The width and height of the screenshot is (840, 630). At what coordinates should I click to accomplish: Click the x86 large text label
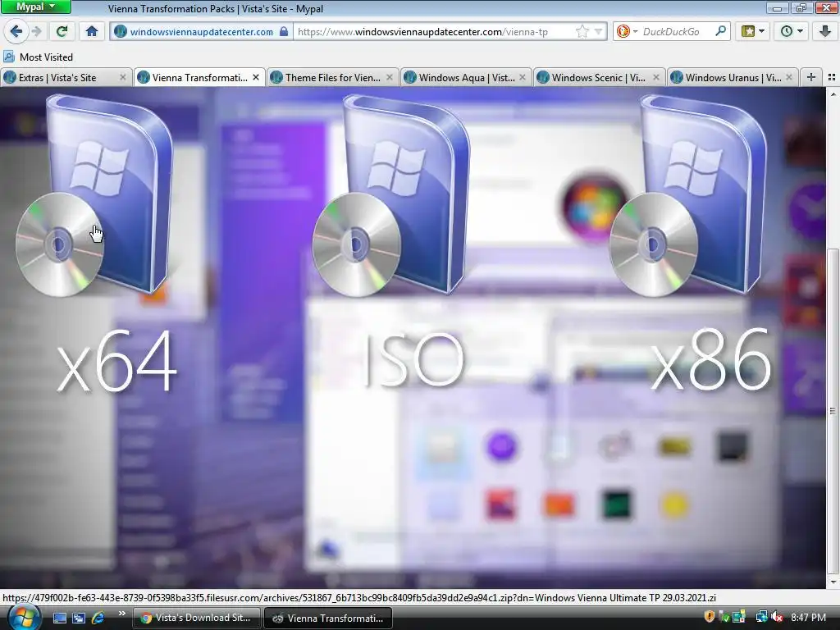(x=711, y=361)
